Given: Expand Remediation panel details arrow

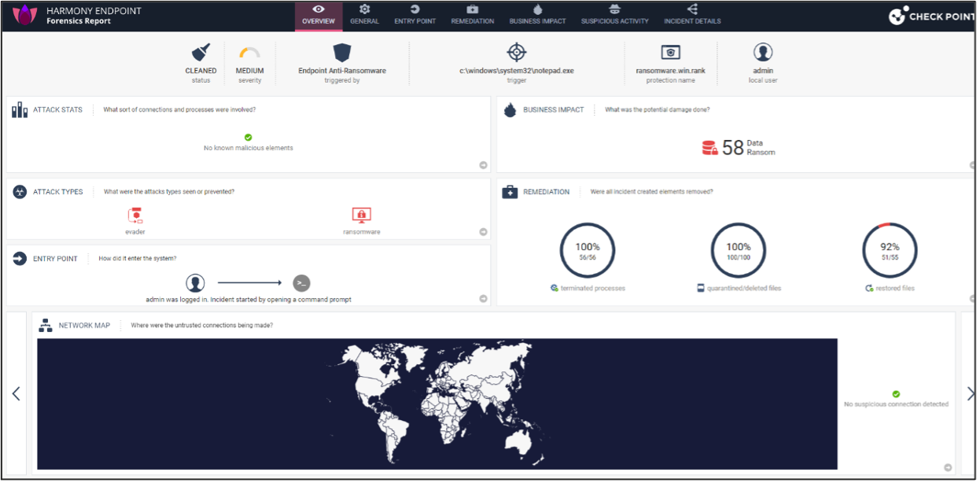Looking at the screenshot, I should (x=971, y=299).
